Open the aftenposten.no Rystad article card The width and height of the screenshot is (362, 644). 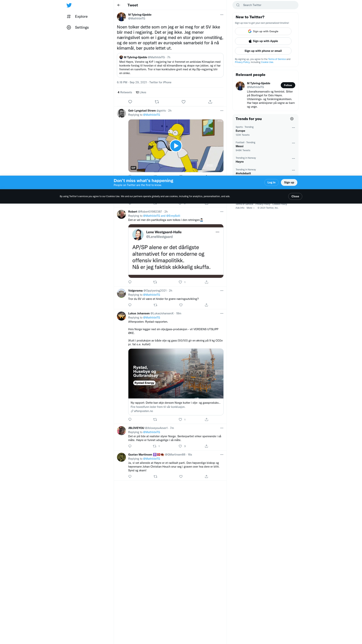pyautogui.click(x=176, y=382)
